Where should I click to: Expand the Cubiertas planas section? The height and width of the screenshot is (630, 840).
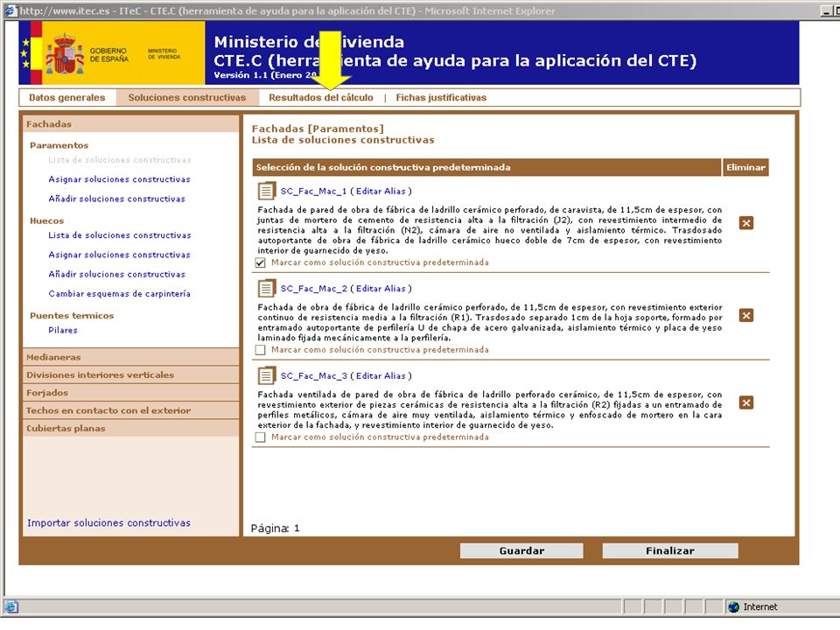point(130,428)
